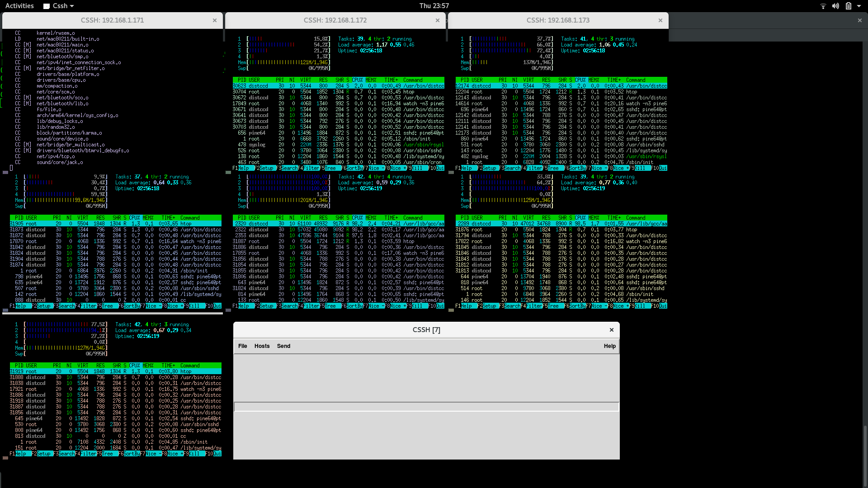Click the clipboard status icon in top bar

point(849,6)
